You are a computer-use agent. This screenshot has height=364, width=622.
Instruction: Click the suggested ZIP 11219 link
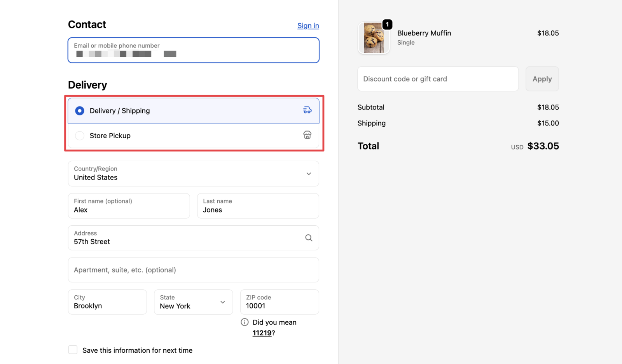click(262, 333)
